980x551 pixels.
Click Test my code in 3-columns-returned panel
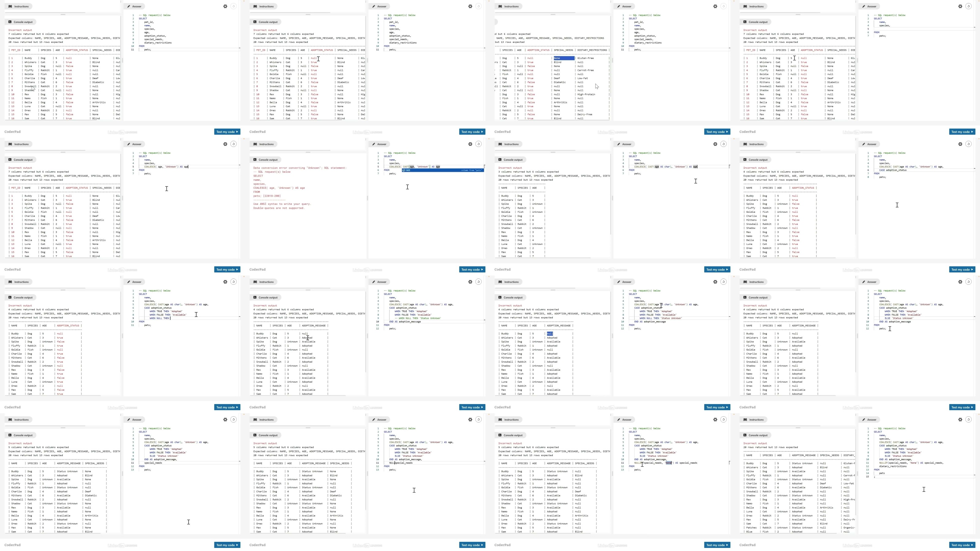pos(717,270)
